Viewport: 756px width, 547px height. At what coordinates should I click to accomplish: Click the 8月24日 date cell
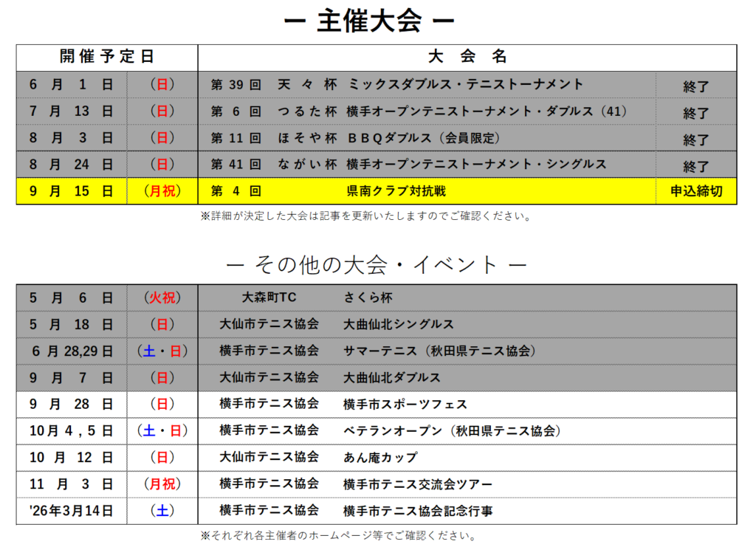click(72, 165)
